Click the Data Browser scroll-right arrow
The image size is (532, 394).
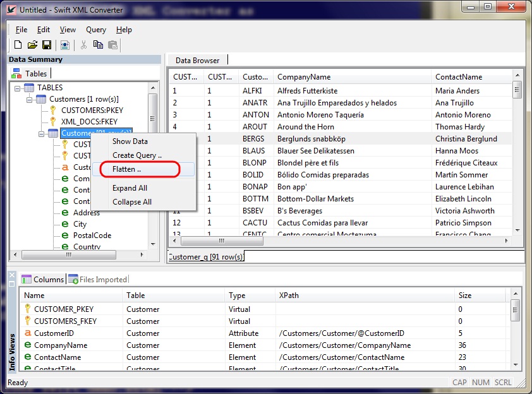pos(506,241)
